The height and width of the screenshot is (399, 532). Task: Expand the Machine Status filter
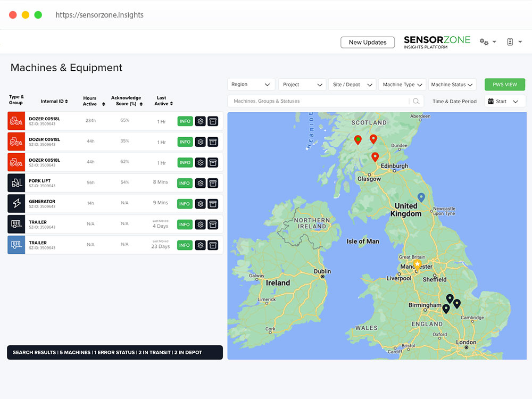[452, 84]
